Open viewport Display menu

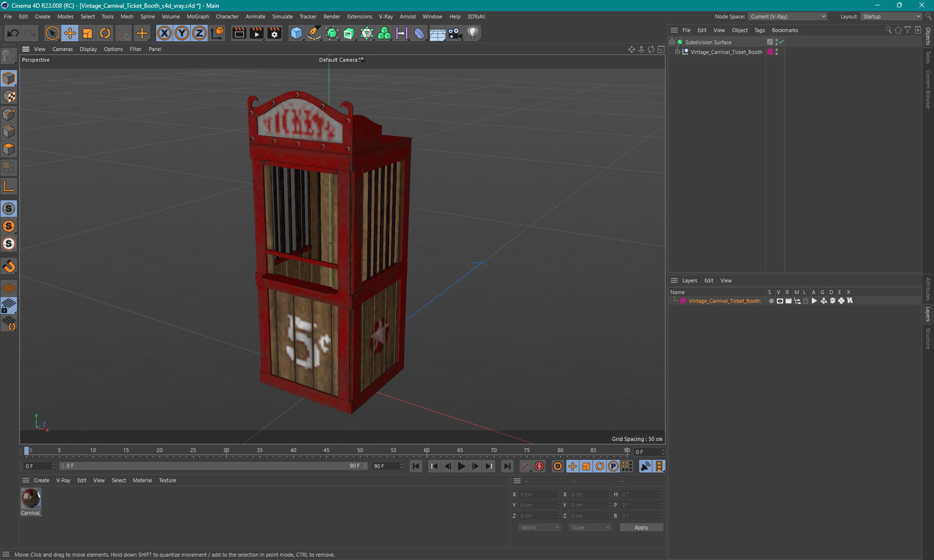pos(88,49)
